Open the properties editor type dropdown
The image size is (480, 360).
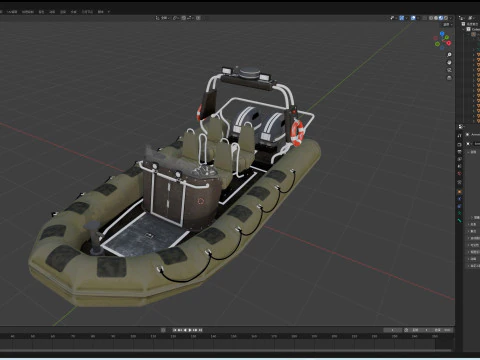click(461, 127)
